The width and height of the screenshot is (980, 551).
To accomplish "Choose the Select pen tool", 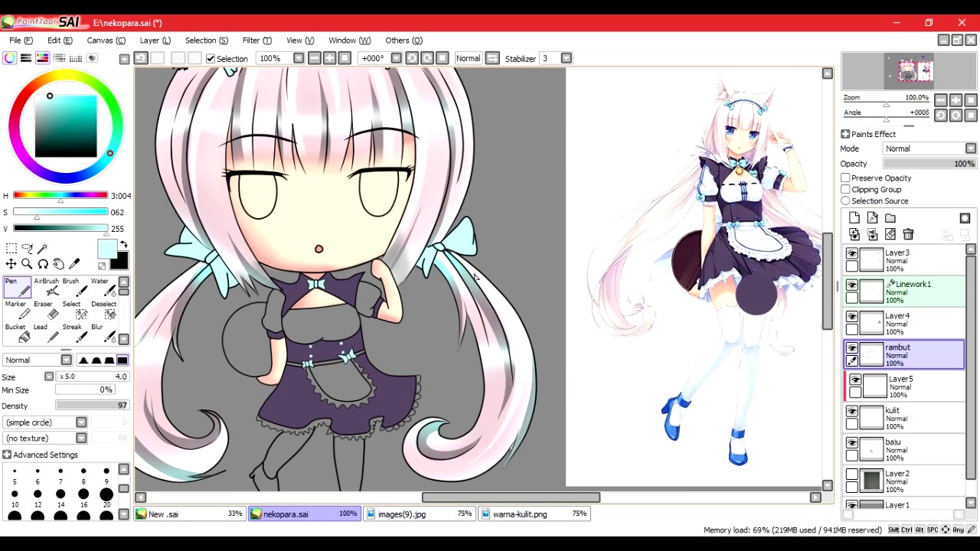I will (x=74, y=311).
